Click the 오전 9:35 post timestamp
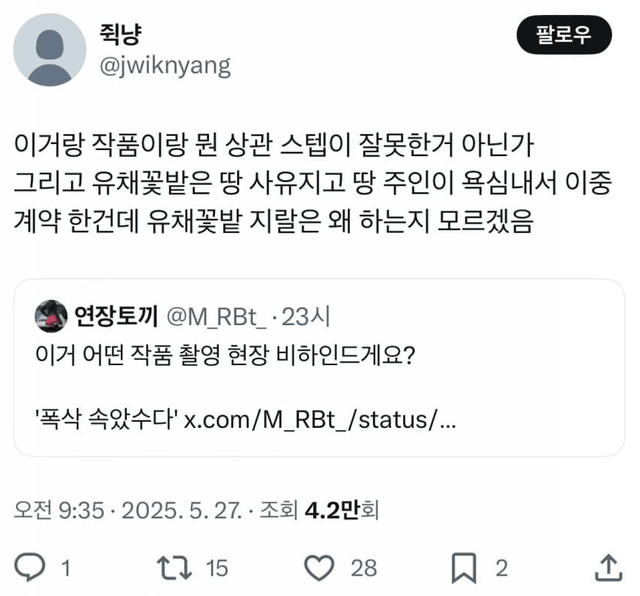The height and width of the screenshot is (596, 640). [62, 510]
